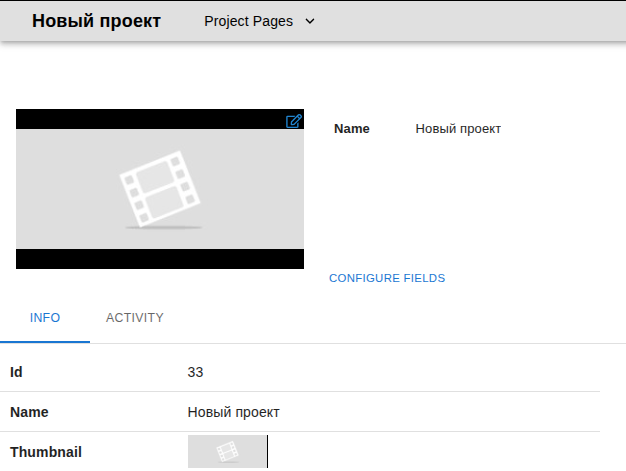Click the edit thumbnail pencil icon

[x=293, y=121]
